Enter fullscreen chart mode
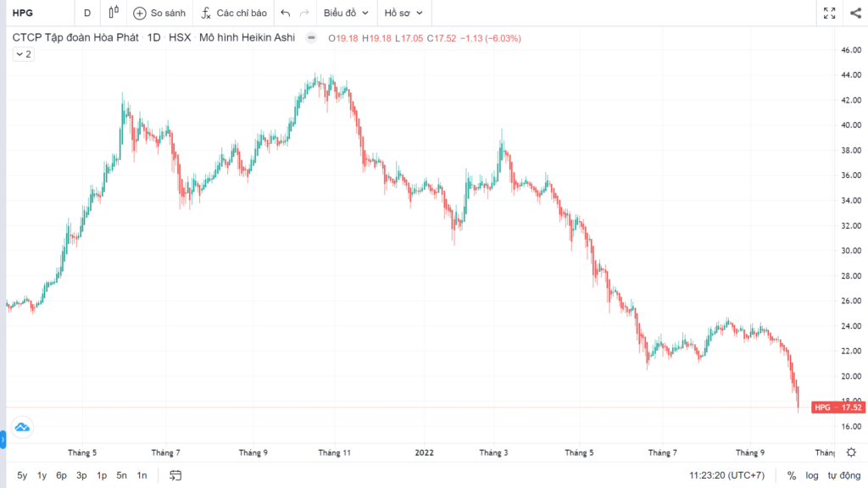The width and height of the screenshot is (868, 488). (829, 13)
